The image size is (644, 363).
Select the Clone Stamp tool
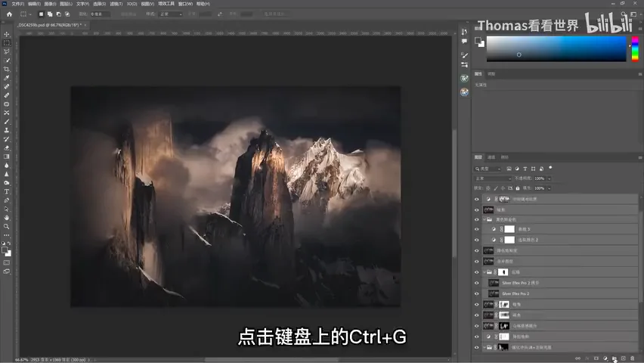[7, 130]
